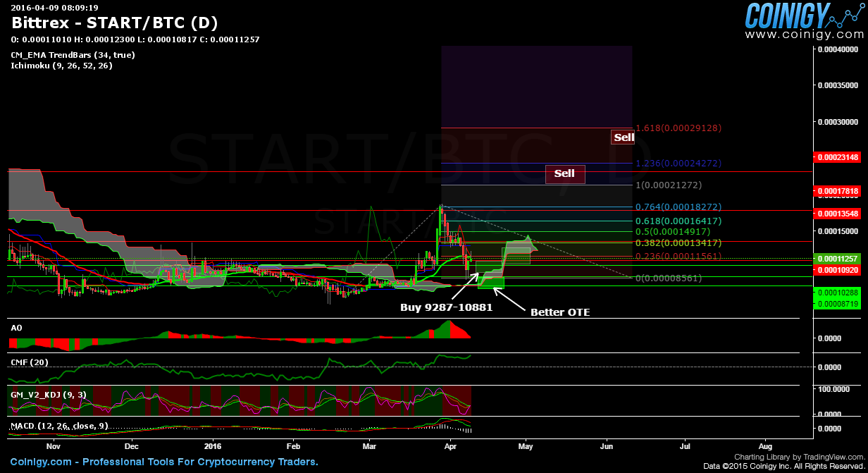The image size is (868, 473).
Task: Open the www.coinigy.com address under the logo
Action: 803,34
